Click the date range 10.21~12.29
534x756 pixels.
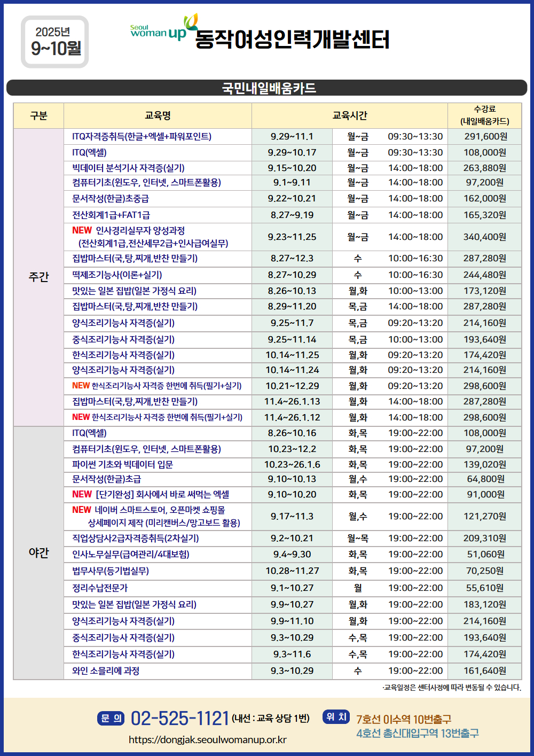(292, 386)
